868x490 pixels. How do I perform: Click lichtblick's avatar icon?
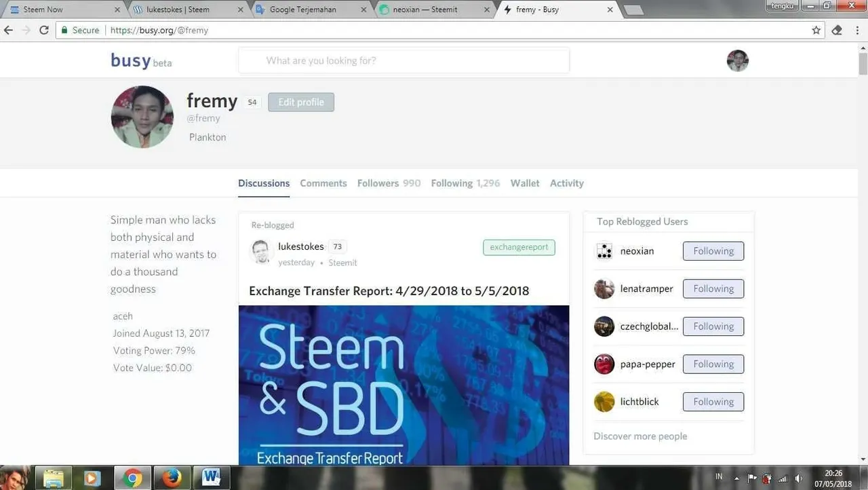604,402
